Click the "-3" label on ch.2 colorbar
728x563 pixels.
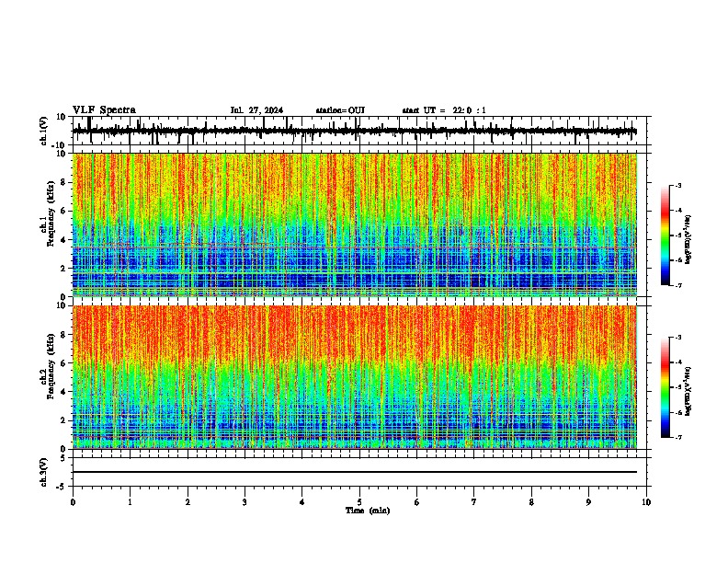coord(678,338)
